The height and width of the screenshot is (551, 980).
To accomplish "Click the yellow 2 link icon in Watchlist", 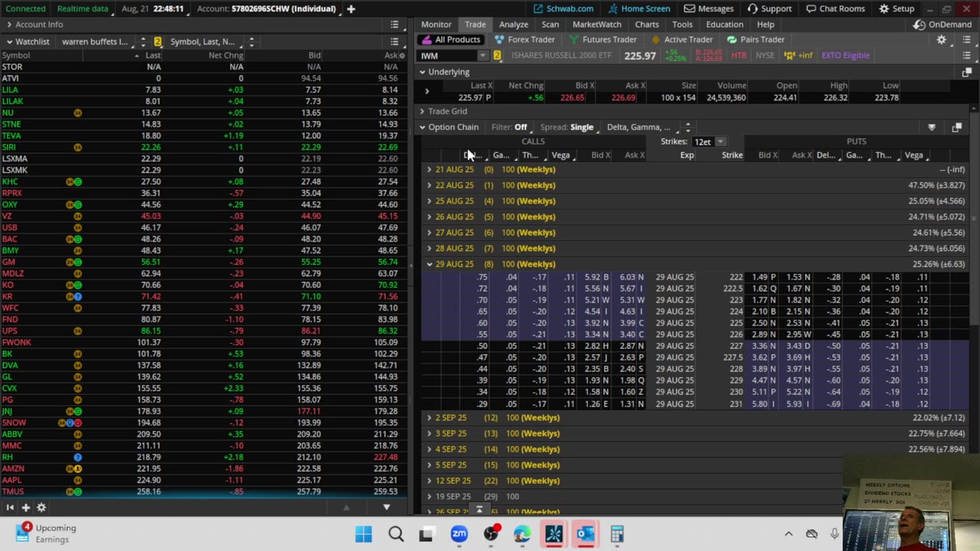I will (158, 41).
